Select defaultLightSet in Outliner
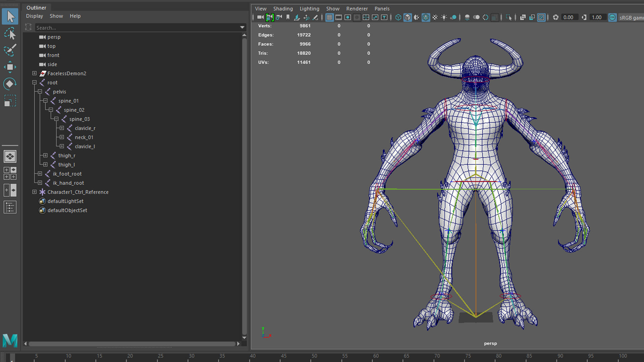Image resolution: width=644 pixels, height=362 pixels. click(65, 201)
